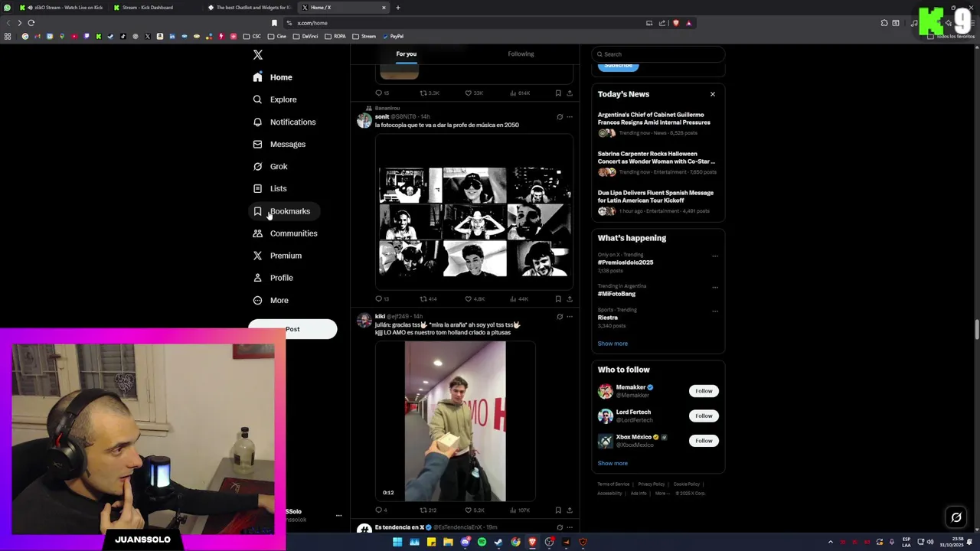980x551 pixels.
Task: Open the Riestra sports trend
Action: [x=608, y=318]
